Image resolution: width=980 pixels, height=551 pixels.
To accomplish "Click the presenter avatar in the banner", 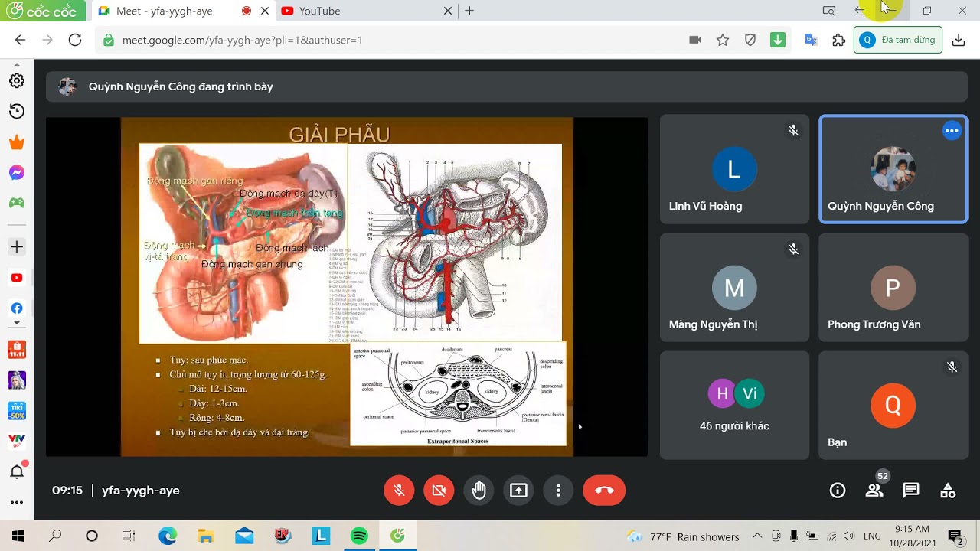I will [67, 86].
